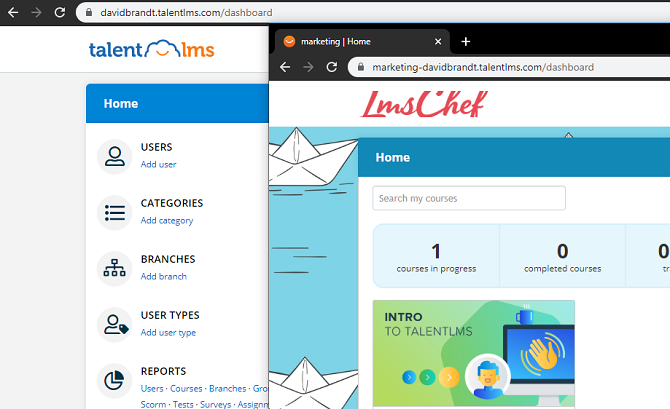The image size is (670, 409).
Task: Click the Categories list icon
Action: click(115, 212)
